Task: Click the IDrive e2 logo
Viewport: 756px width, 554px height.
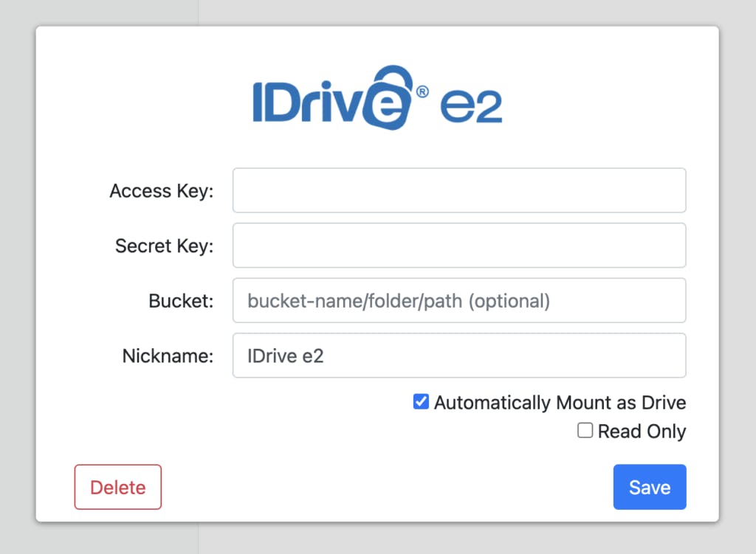Action: (377, 98)
